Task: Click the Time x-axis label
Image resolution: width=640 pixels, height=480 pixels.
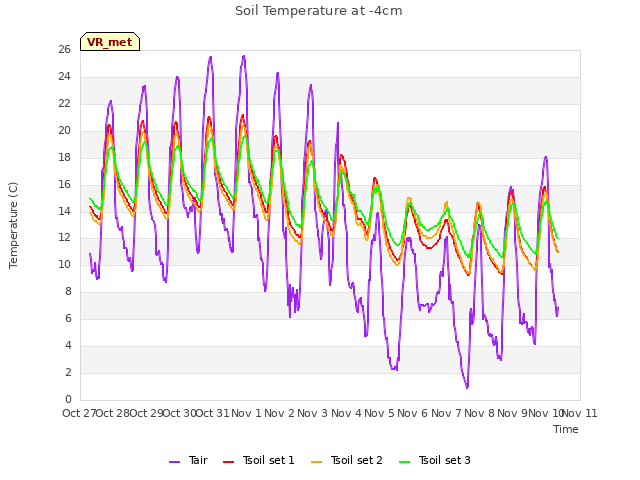Action: 566,429
